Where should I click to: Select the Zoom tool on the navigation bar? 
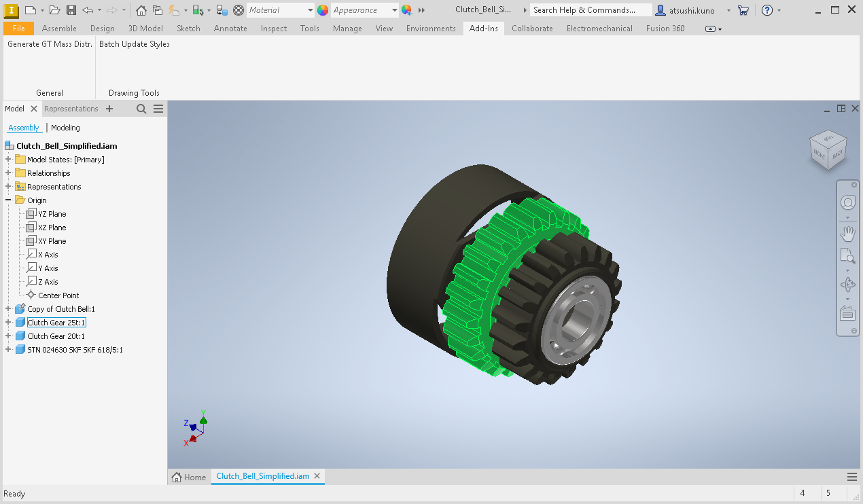click(847, 255)
